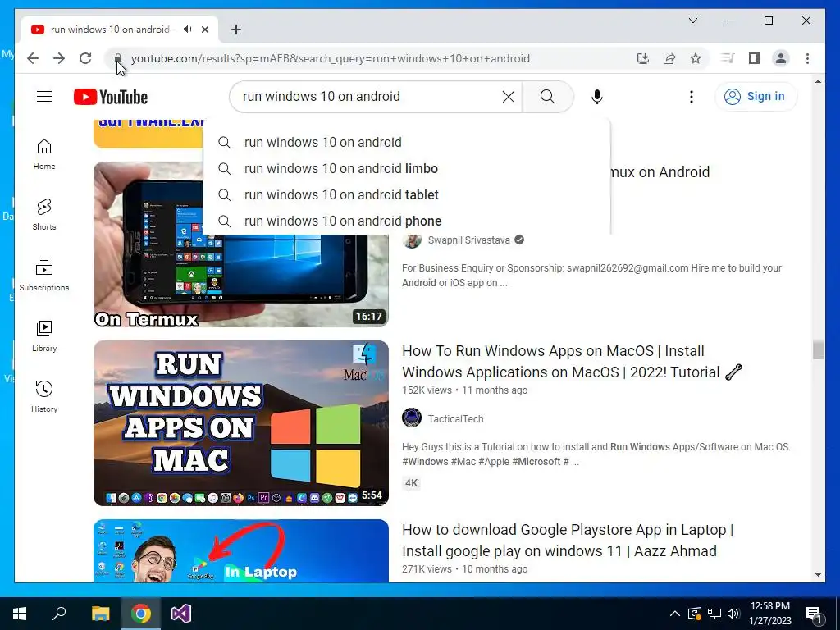Click the scrollbar up arrow

(x=818, y=82)
